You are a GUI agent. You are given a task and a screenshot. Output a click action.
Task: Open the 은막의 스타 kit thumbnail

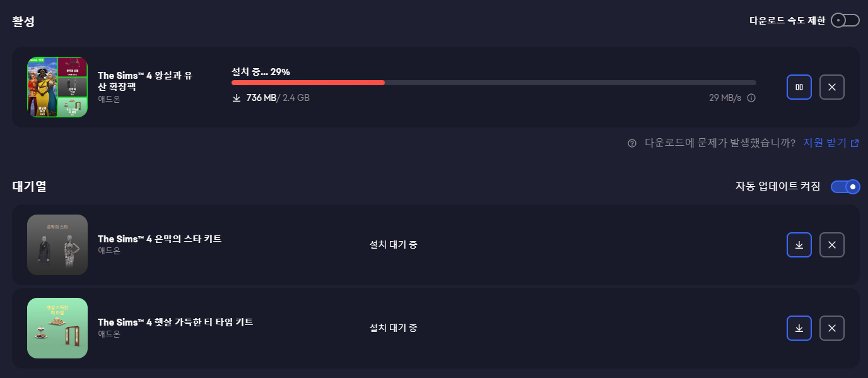coord(57,245)
